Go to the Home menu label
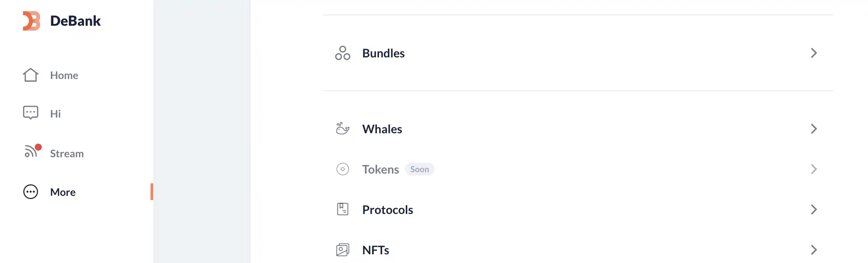The width and height of the screenshot is (868, 263). coord(64,75)
